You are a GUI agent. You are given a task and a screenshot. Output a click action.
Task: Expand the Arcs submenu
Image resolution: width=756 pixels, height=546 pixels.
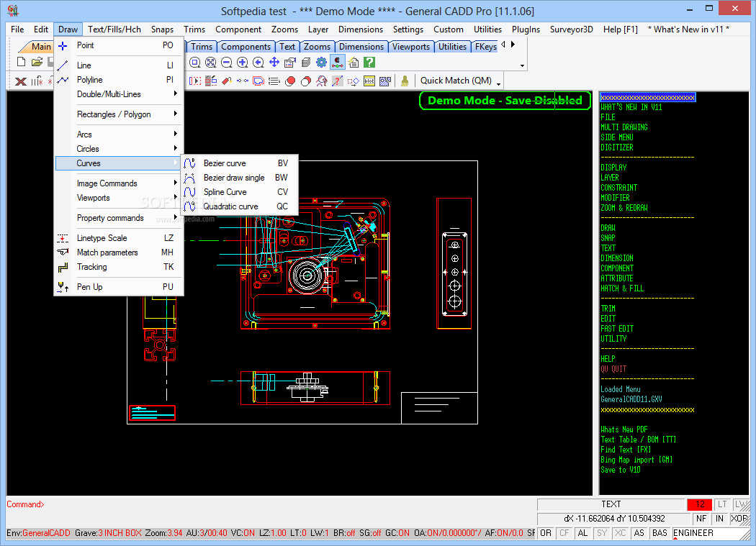click(x=119, y=135)
